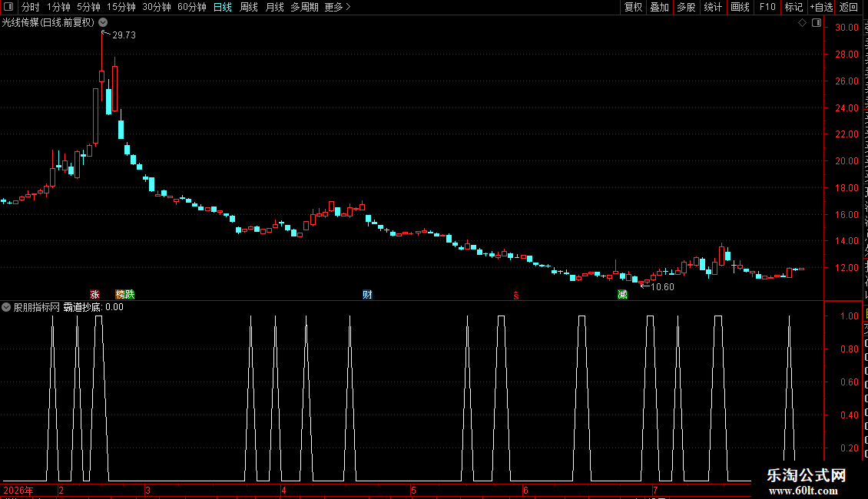Click the diamond marker icon above the chart
Image resolution: width=868 pixels, height=499 pixels.
[802, 23]
